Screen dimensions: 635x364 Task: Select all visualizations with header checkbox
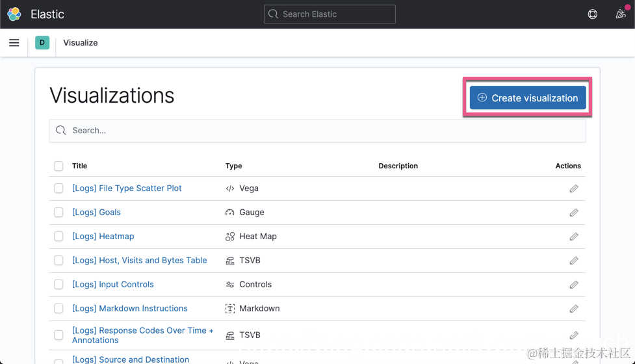[58, 166]
